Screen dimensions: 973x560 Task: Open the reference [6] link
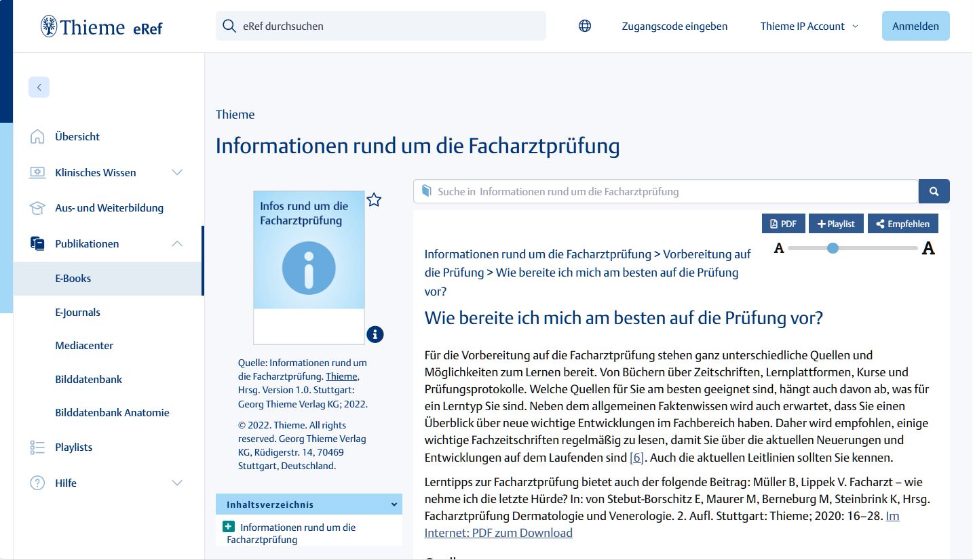pos(636,458)
